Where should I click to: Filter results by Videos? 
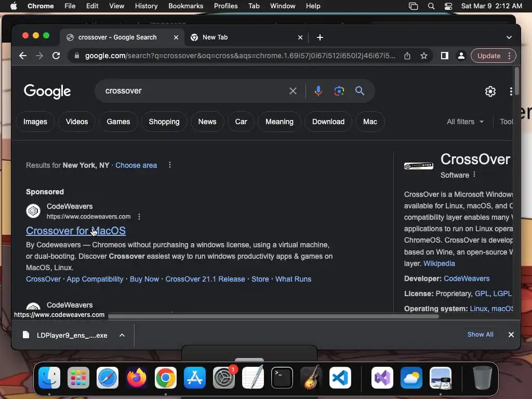(x=77, y=122)
